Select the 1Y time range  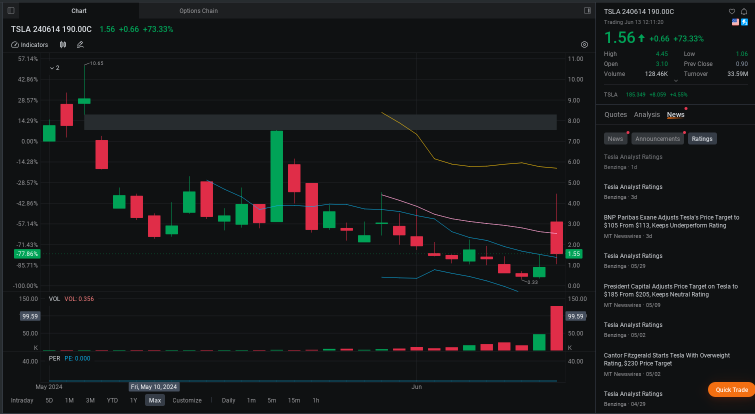click(133, 401)
